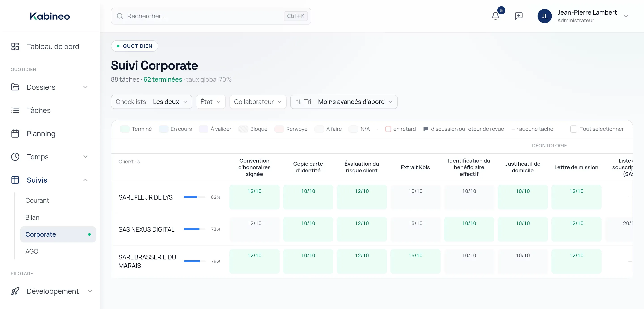Select the Corporate sidebar item
Image resolution: width=644 pixels, height=309 pixels.
point(58,234)
